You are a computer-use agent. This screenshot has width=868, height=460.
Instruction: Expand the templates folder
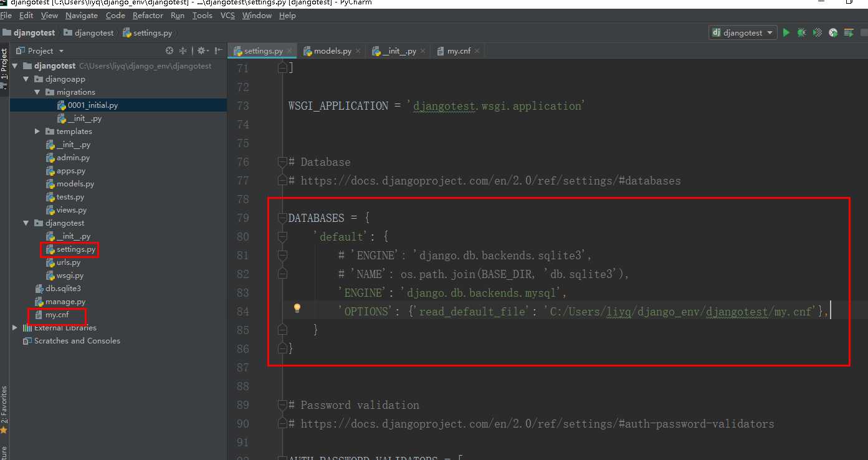(x=37, y=132)
